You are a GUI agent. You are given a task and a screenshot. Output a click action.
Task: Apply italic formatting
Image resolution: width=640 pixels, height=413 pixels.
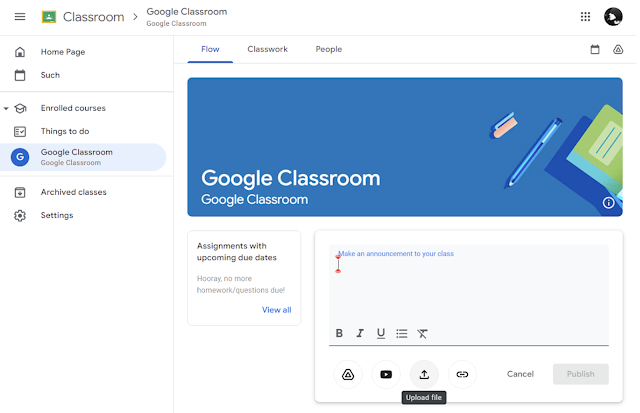[360, 333]
